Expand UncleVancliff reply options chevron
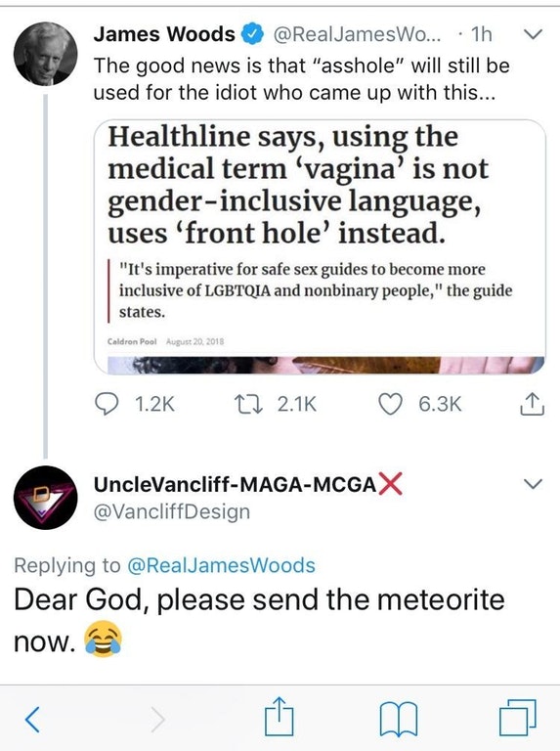Screen dimensions: 560x751 (x=533, y=483)
